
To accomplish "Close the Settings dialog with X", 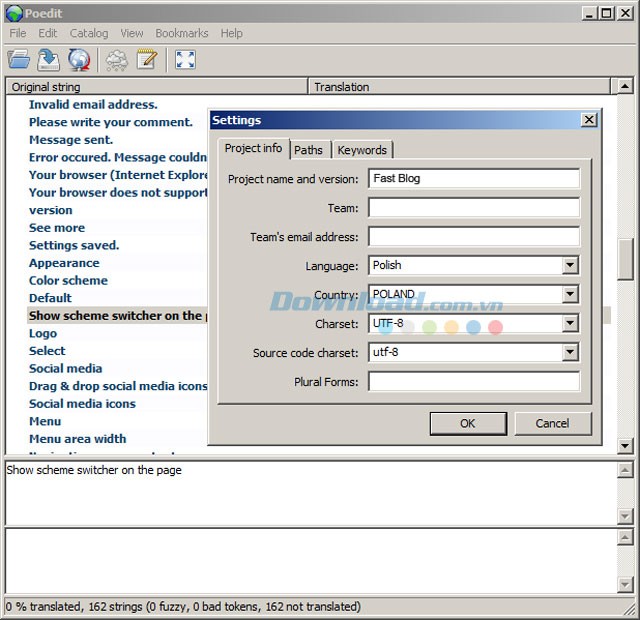I will [x=589, y=120].
